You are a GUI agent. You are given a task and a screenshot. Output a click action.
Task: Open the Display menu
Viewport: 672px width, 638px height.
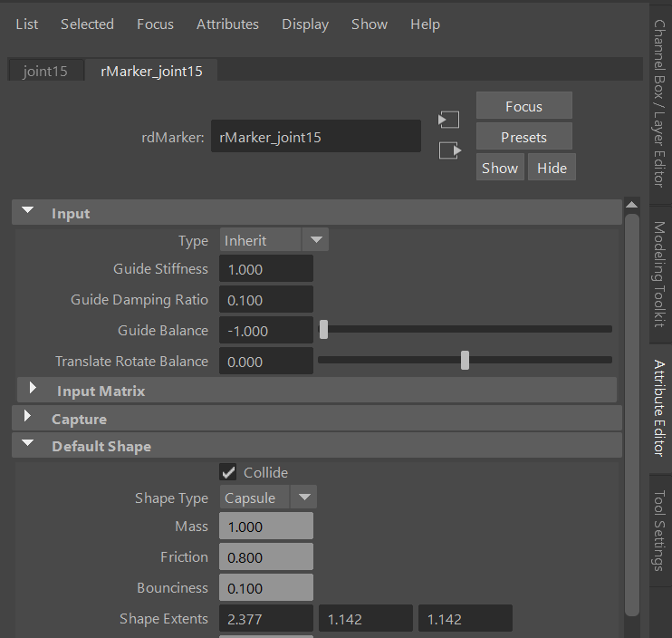(x=305, y=24)
